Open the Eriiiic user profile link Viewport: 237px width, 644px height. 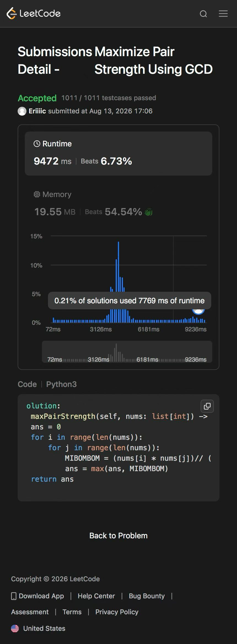37,111
